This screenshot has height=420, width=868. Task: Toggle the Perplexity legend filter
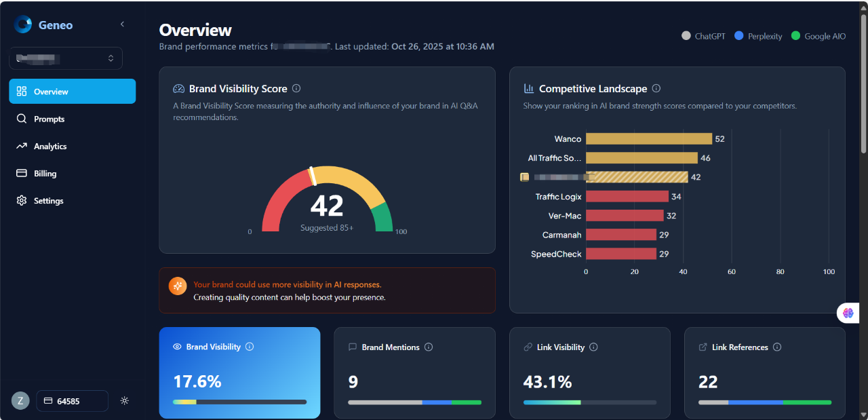[x=758, y=36]
